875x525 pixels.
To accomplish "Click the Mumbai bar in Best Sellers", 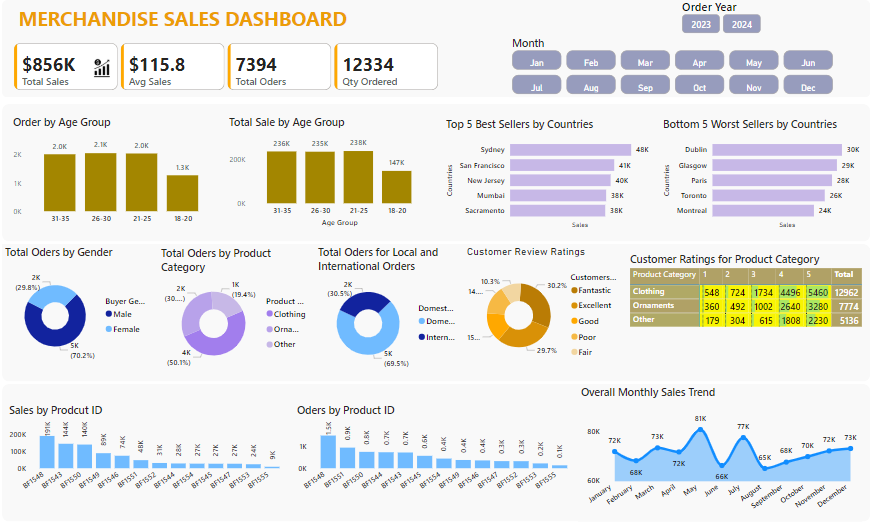I will [558, 195].
